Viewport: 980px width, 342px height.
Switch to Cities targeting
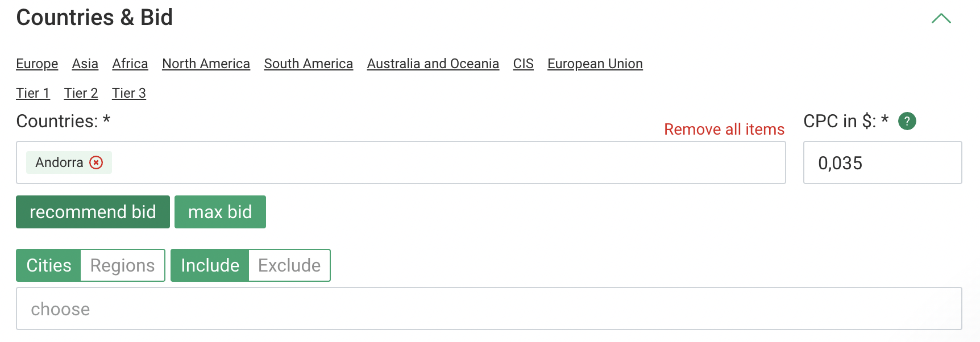(x=49, y=265)
